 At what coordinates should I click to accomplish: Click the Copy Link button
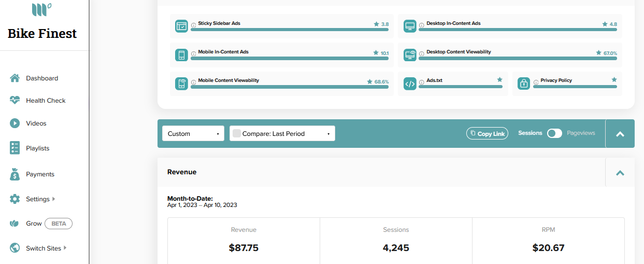(487, 133)
